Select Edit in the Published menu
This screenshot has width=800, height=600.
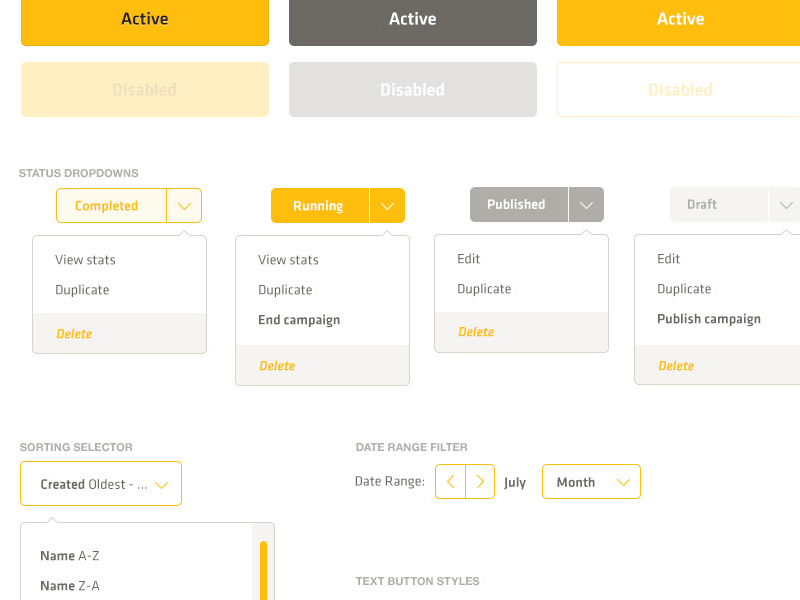(x=468, y=259)
